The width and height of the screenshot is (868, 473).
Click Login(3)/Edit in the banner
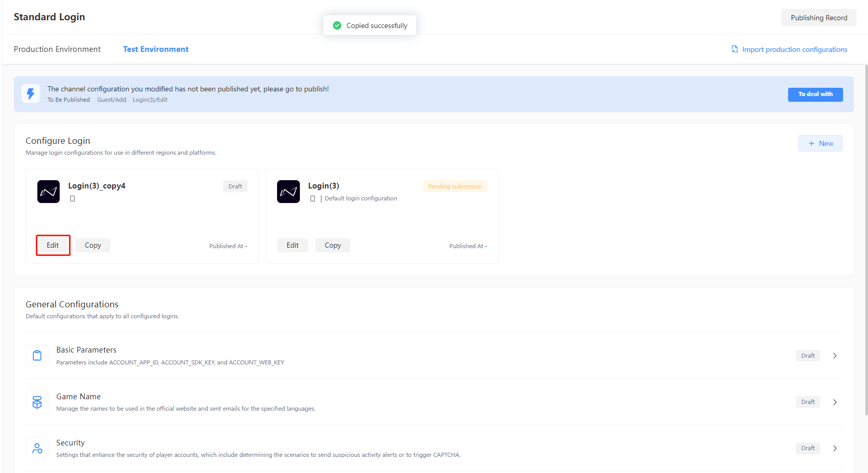point(150,100)
